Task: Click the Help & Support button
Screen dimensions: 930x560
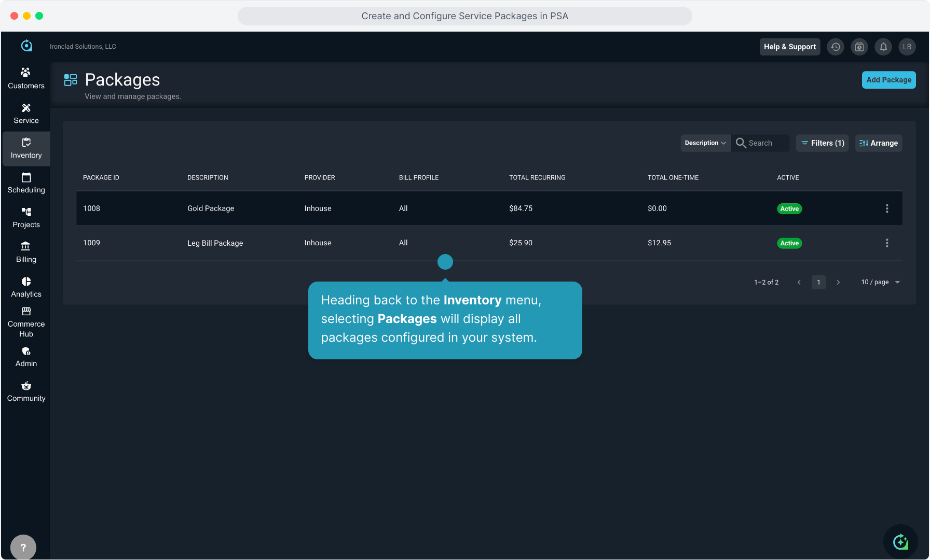Action: tap(789, 47)
